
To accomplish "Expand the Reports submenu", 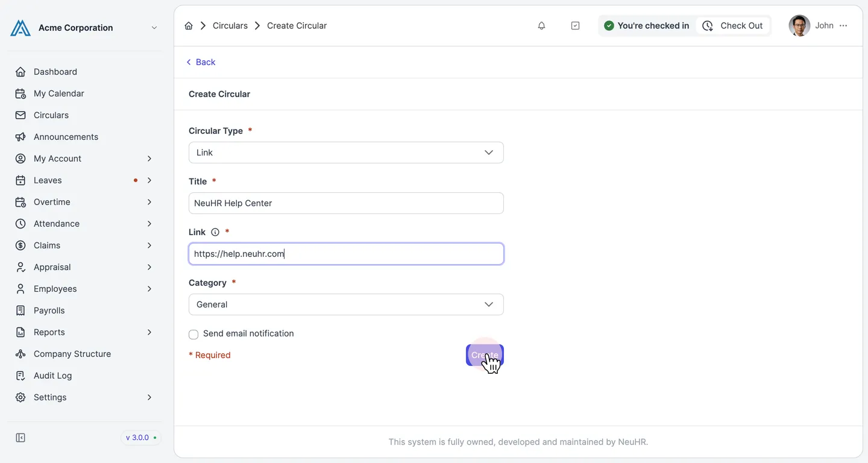I will point(149,332).
